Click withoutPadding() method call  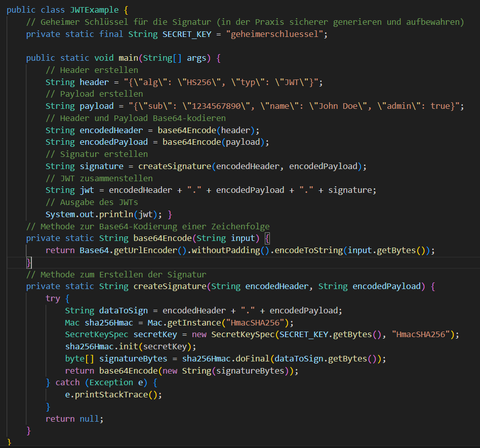click(x=230, y=250)
